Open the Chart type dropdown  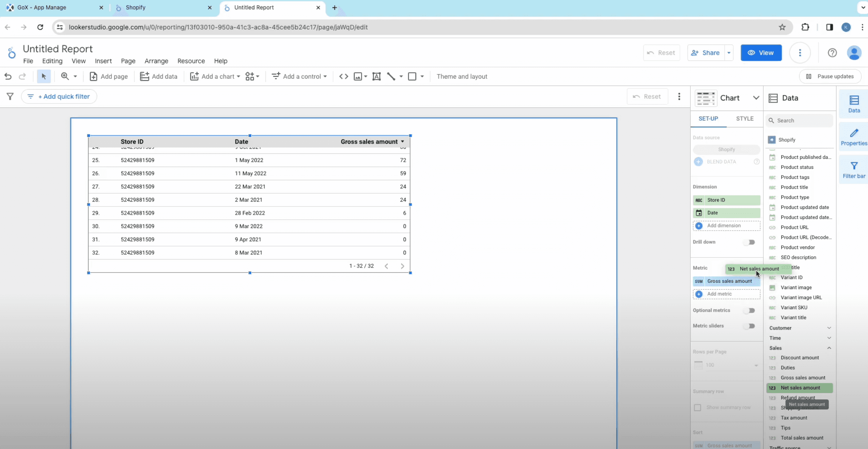tap(756, 98)
